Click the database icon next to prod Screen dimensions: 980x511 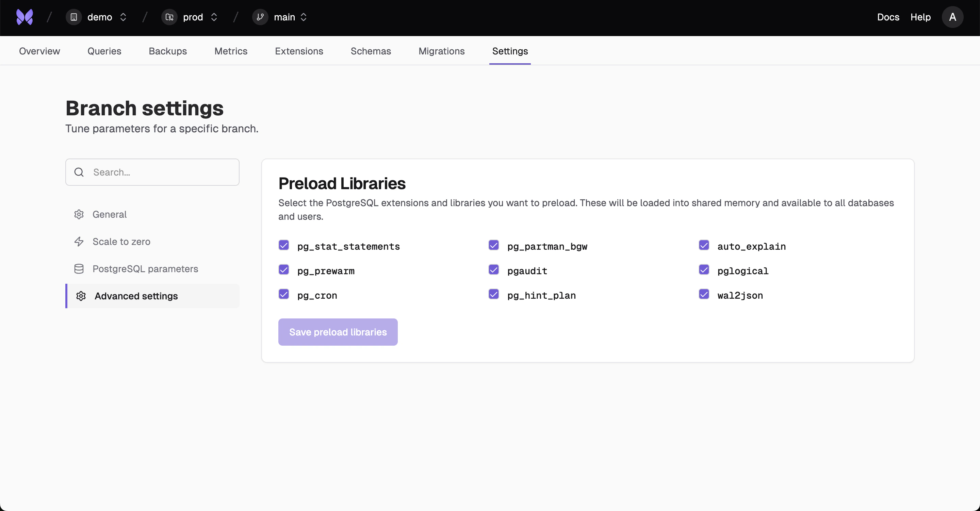pyautogui.click(x=169, y=17)
